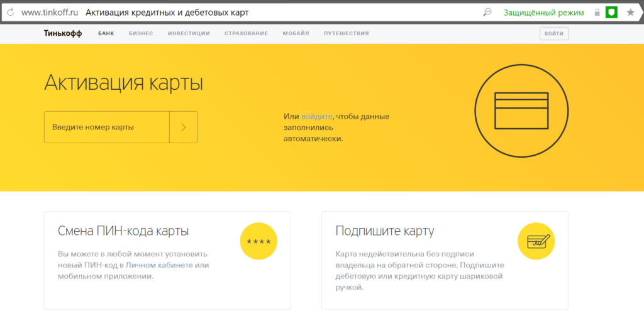This screenshot has height=321, width=644.
Task: Select Страхование in the navigation
Action: pyautogui.click(x=246, y=33)
